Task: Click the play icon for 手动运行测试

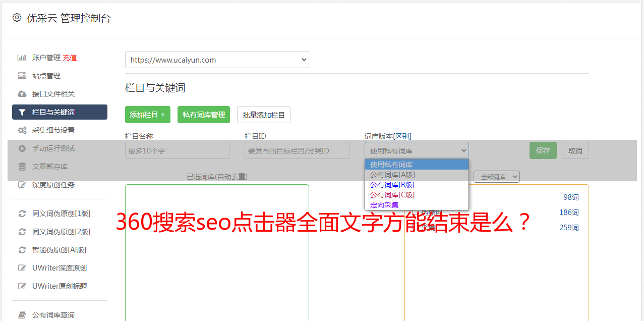Action: (22, 148)
